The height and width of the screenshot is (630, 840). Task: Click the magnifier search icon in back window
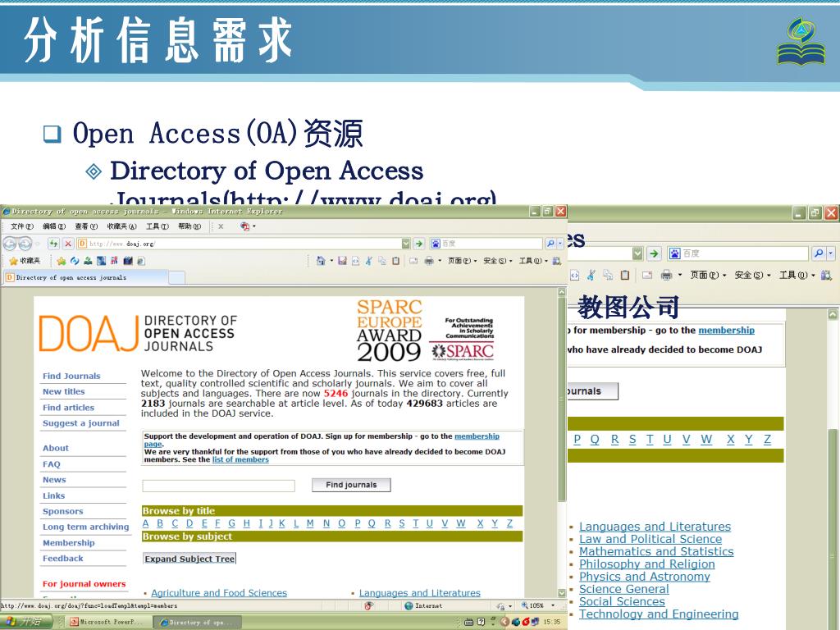coord(819,253)
